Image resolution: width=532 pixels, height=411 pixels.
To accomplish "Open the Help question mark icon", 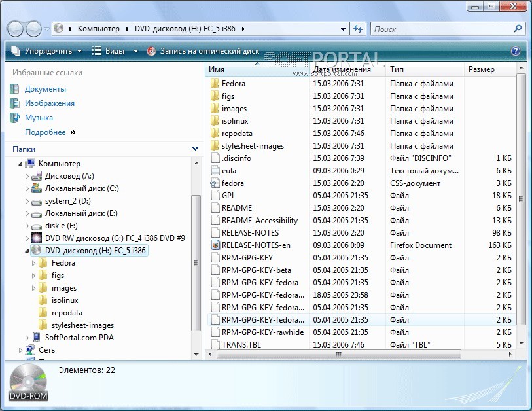I will (516, 51).
